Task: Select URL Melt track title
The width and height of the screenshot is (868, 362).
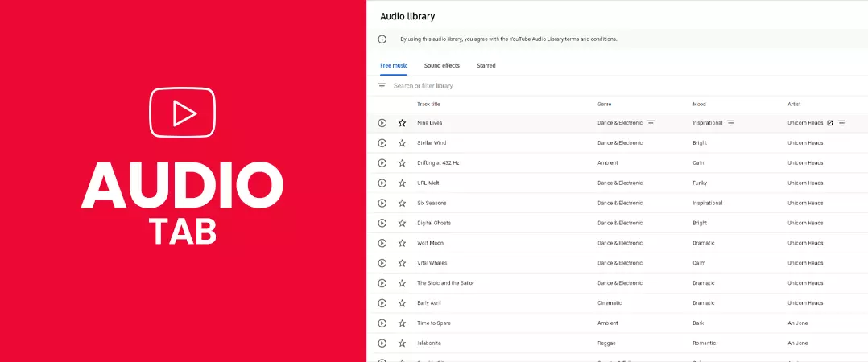Action: pyautogui.click(x=428, y=183)
